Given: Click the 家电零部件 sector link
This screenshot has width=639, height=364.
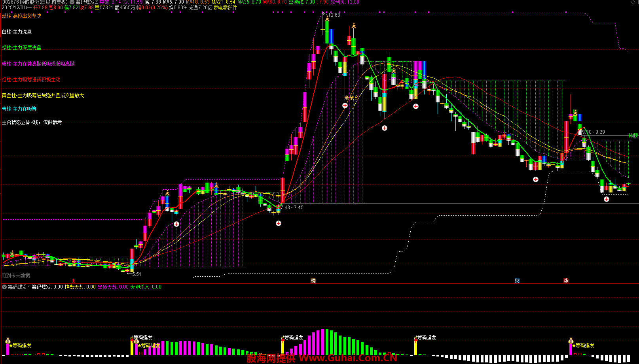Looking at the screenshot, I should coord(225,8).
